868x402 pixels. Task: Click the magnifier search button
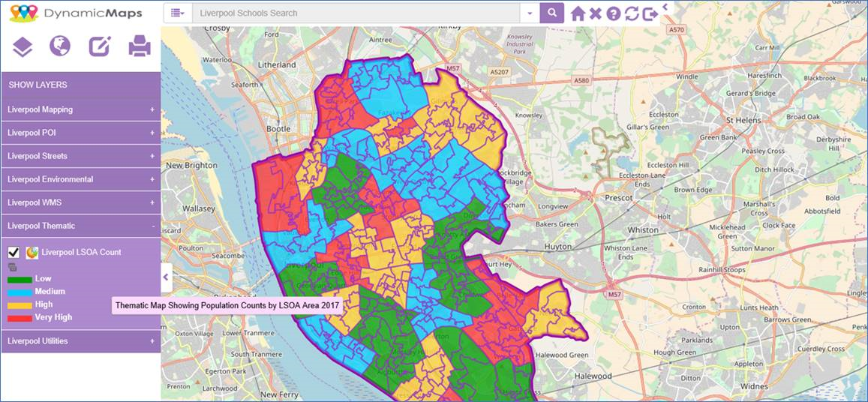point(552,13)
